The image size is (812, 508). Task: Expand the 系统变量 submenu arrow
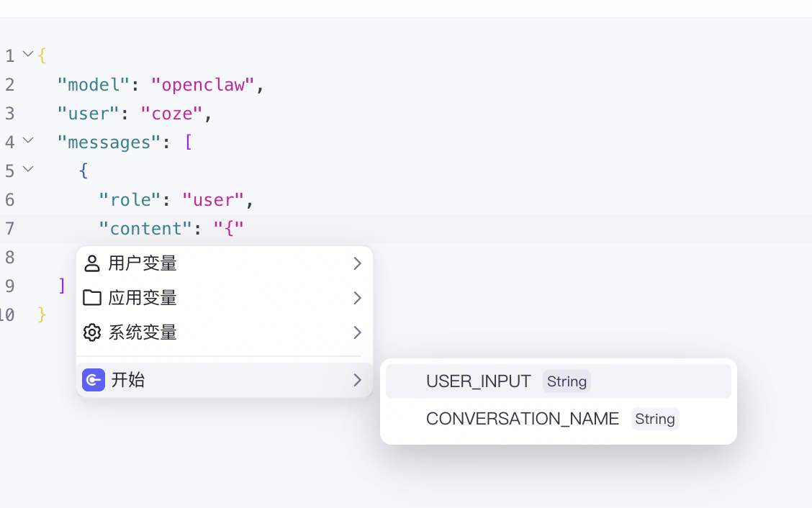[357, 332]
